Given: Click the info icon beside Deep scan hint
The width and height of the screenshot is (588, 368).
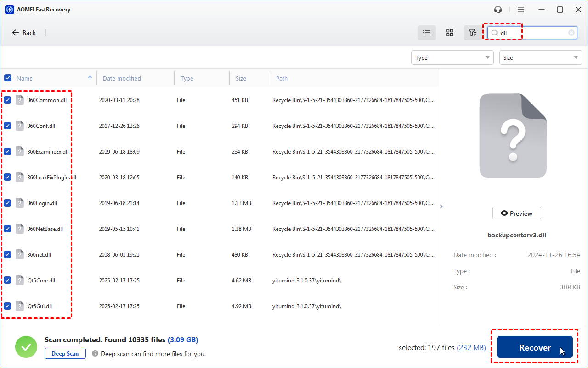Looking at the screenshot, I should coord(95,354).
